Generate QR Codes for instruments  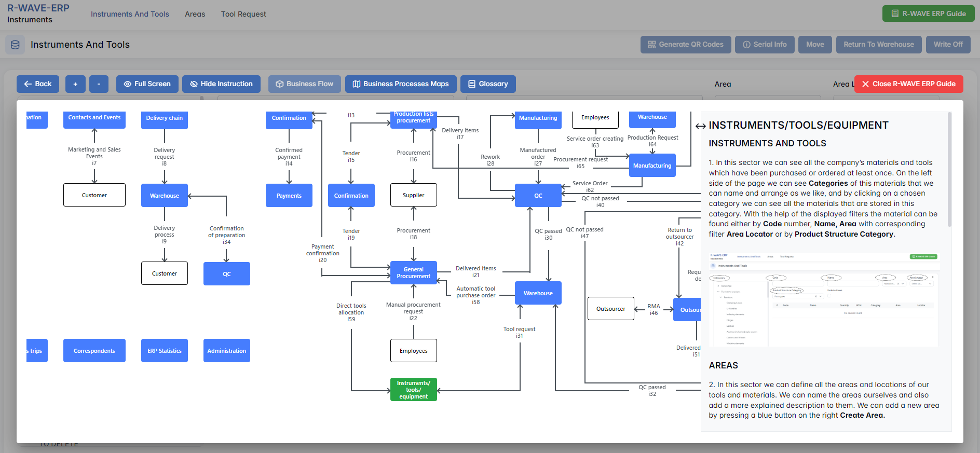(x=685, y=45)
